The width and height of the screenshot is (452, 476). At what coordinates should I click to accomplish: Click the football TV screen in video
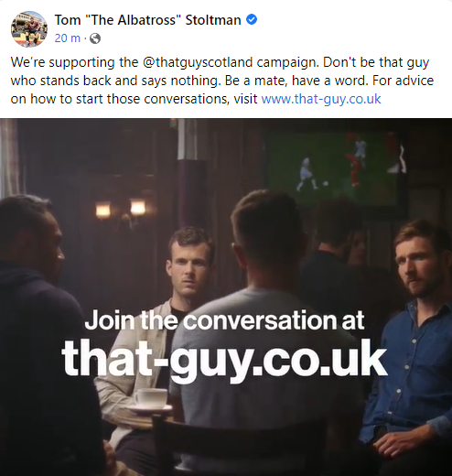(337, 169)
